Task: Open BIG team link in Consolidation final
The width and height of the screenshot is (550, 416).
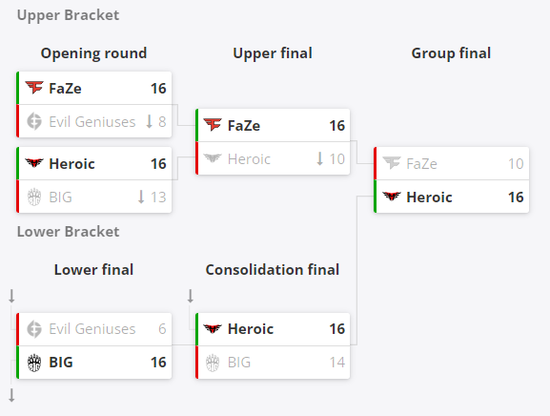Action: pos(239,362)
